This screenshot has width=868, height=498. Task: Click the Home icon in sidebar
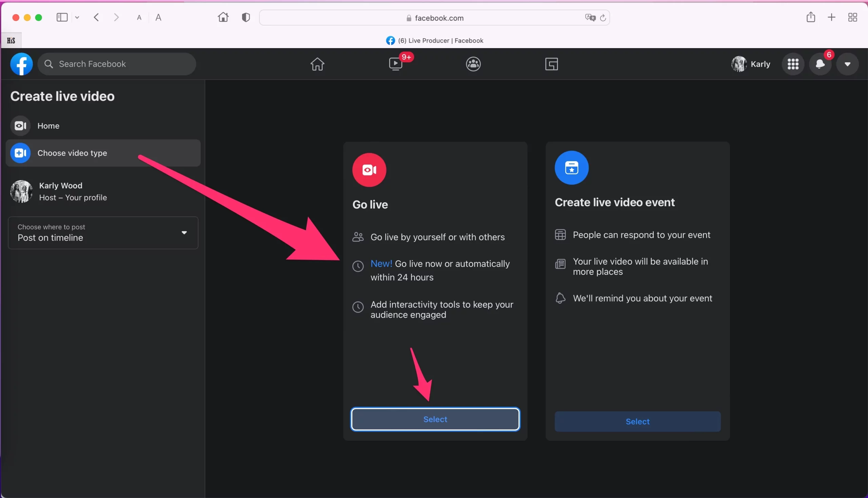(21, 126)
